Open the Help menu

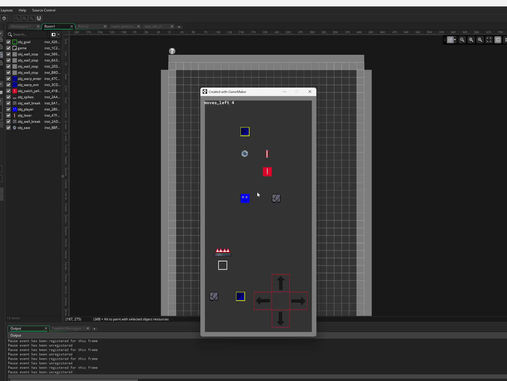click(22, 10)
